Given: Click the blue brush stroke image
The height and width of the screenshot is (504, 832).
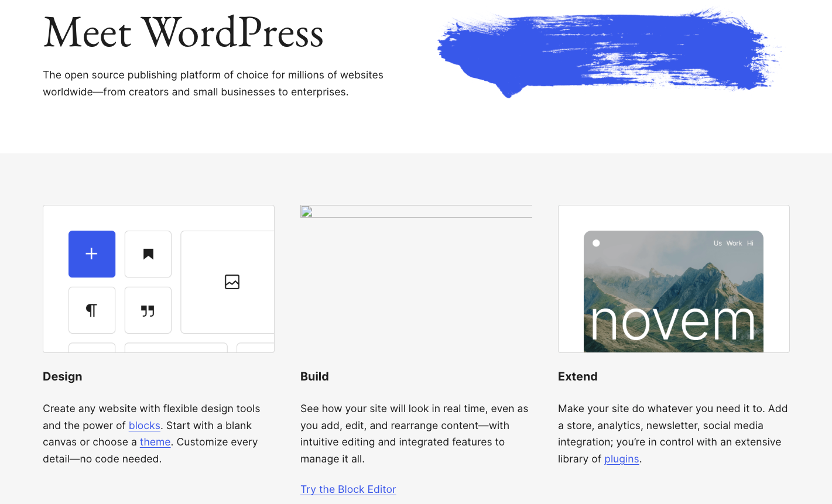Looking at the screenshot, I should tap(609, 53).
